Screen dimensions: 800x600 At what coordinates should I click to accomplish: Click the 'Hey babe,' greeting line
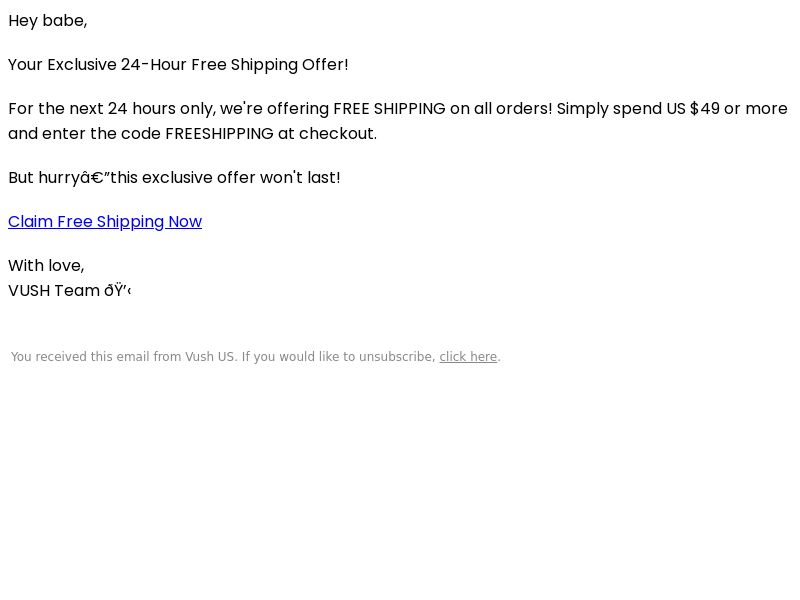pyautogui.click(x=48, y=21)
